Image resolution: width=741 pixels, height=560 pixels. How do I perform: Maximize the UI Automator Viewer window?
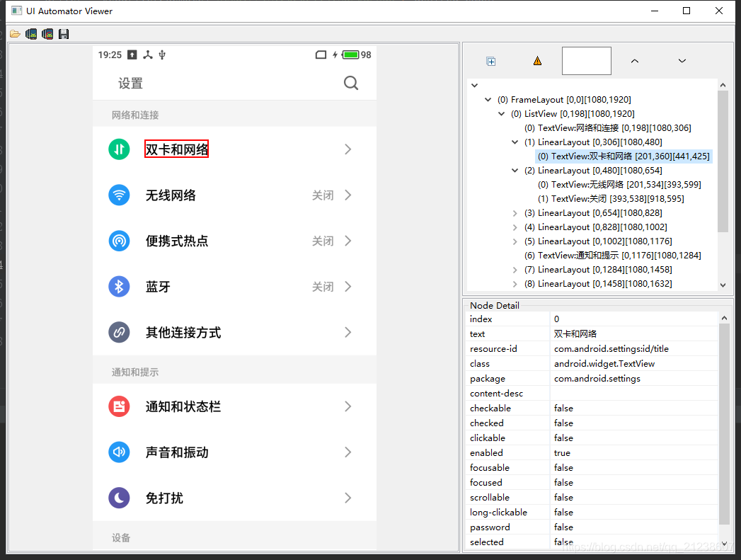(687, 11)
